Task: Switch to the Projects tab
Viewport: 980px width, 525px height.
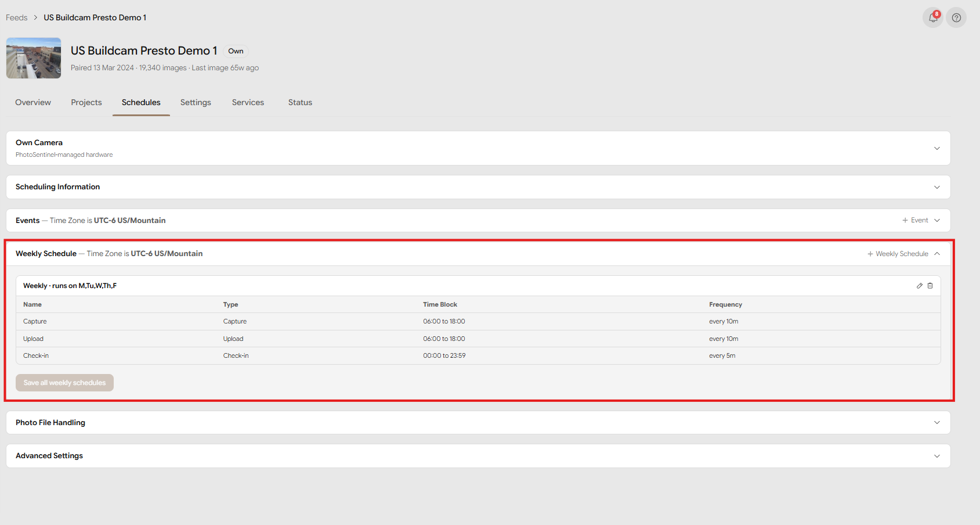Action: (86, 102)
